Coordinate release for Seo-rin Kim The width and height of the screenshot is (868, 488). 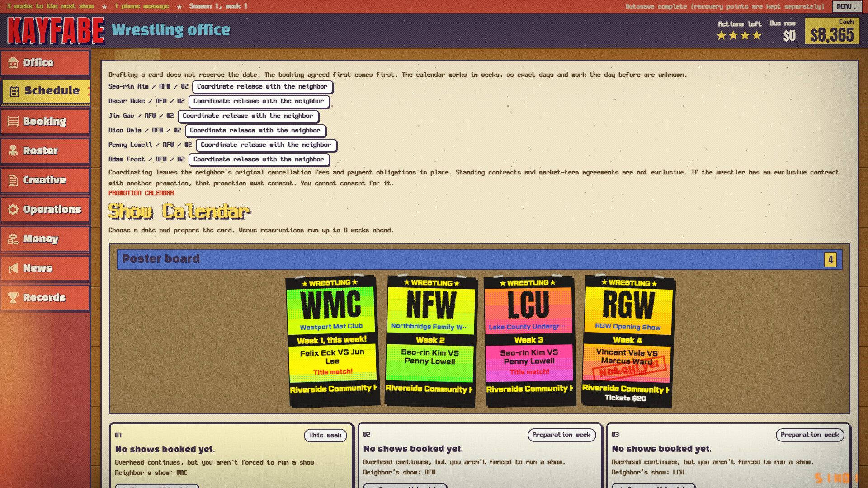[x=262, y=87]
